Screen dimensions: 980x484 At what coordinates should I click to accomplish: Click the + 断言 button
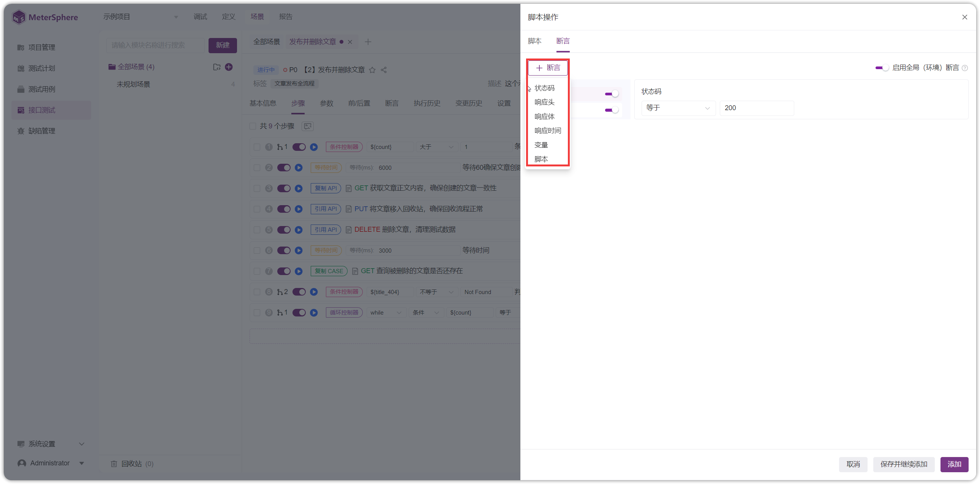coord(548,68)
